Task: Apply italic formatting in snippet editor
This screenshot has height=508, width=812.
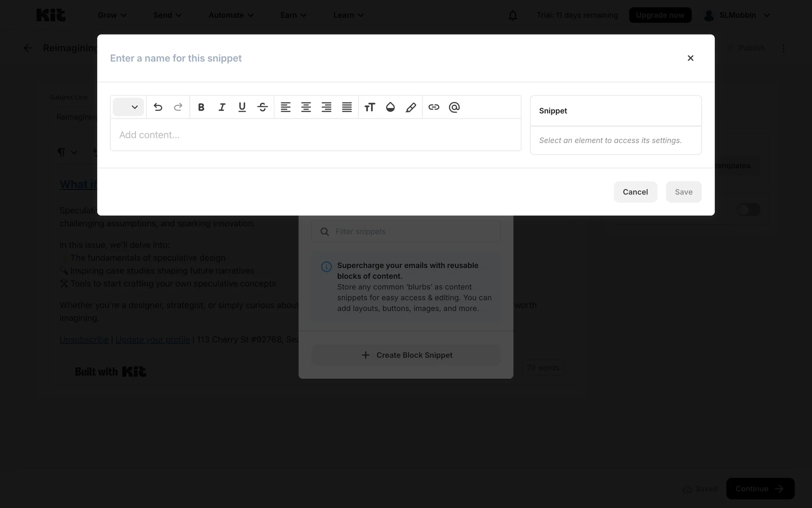Action: click(x=222, y=107)
